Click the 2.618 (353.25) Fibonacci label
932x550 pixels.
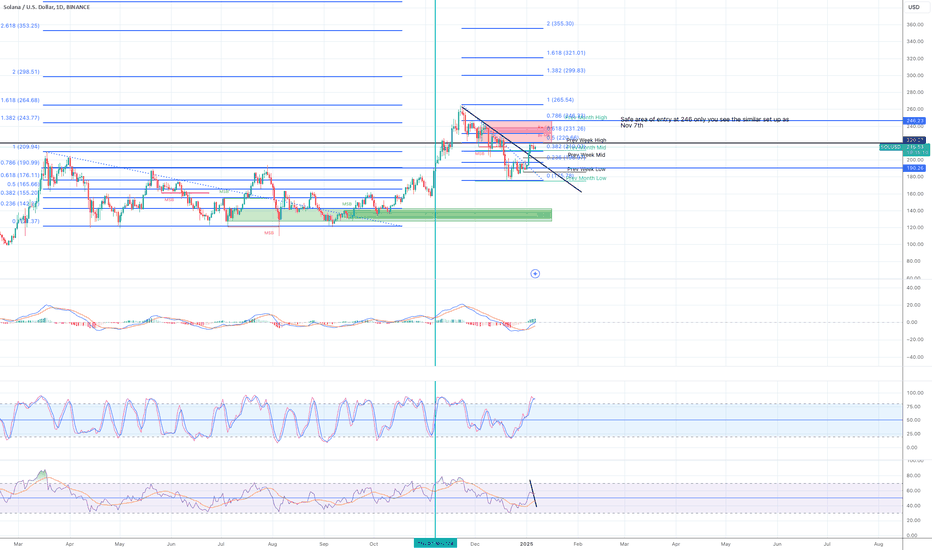coord(20,26)
